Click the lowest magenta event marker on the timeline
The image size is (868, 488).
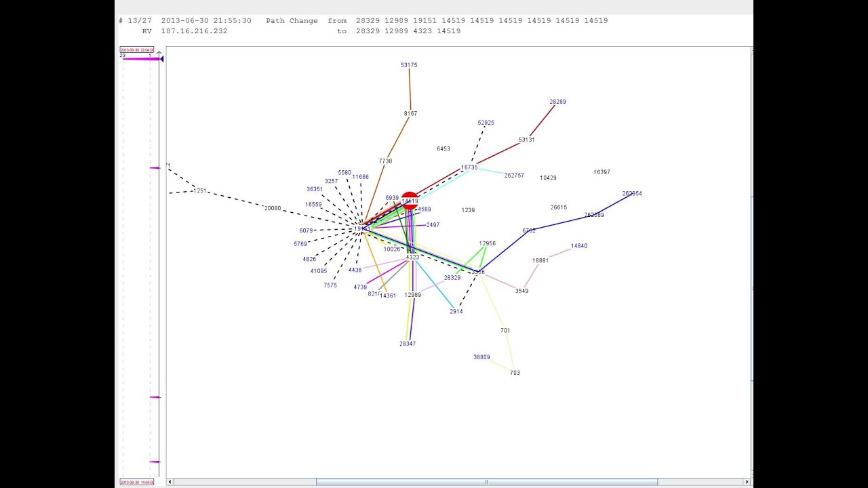pyautogui.click(x=155, y=462)
